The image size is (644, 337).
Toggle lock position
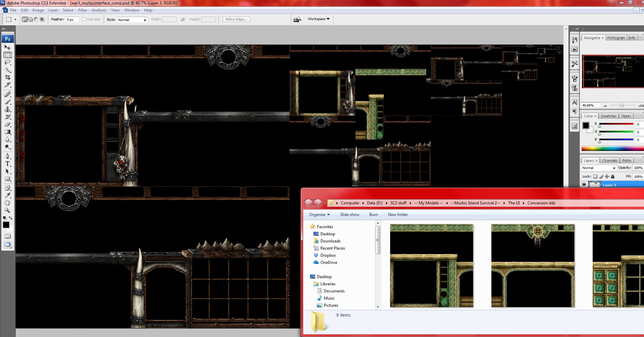pos(607,176)
